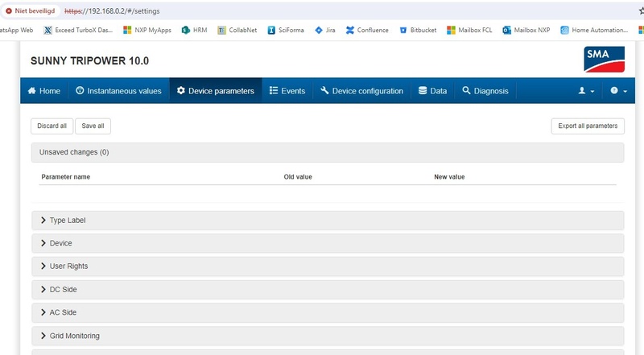Switch to Instantaneous values tab
This screenshot has height=355, width=644.
118,91
